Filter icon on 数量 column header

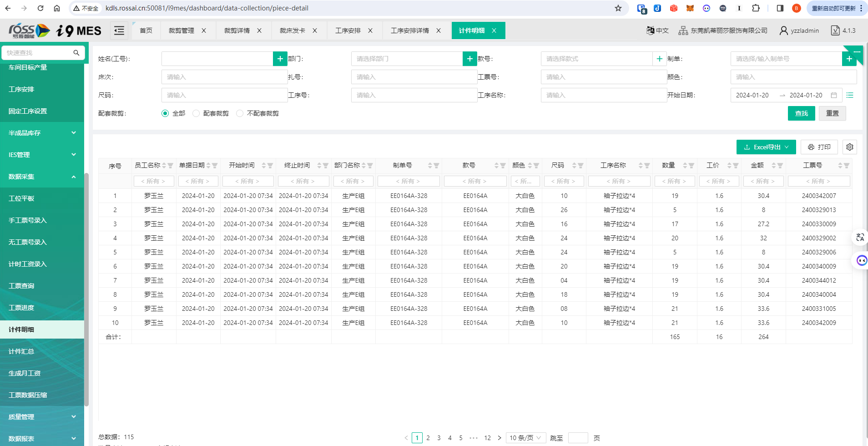pos(691,166)
